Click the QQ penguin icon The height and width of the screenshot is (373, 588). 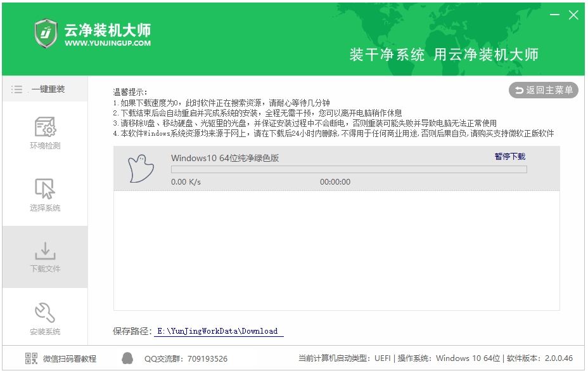(x=127, y=358)
